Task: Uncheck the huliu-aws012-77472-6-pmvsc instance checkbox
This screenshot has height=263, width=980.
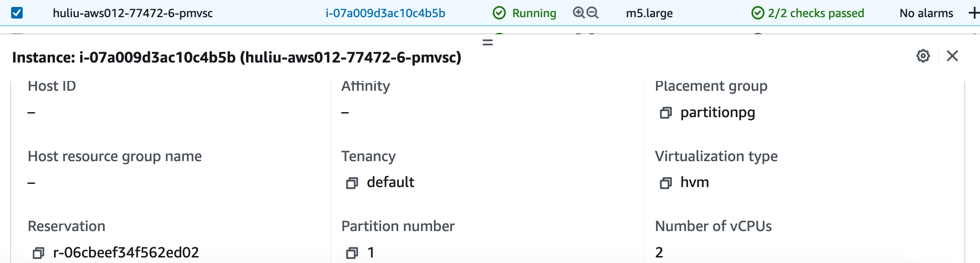Action: pyautogui.click(x=17, y=13)
